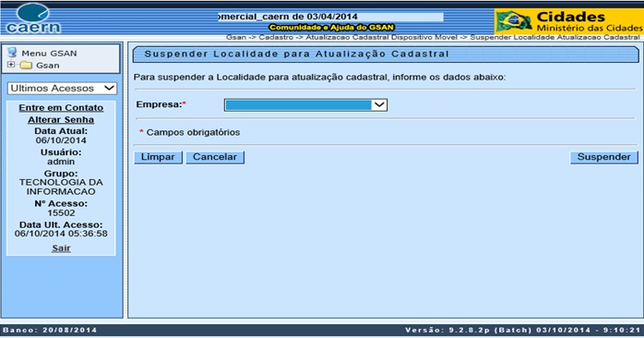Viewport: 644px width, 338px height.
Task: Click the Alterar Senha link
Action: click(x=61, y=120)
